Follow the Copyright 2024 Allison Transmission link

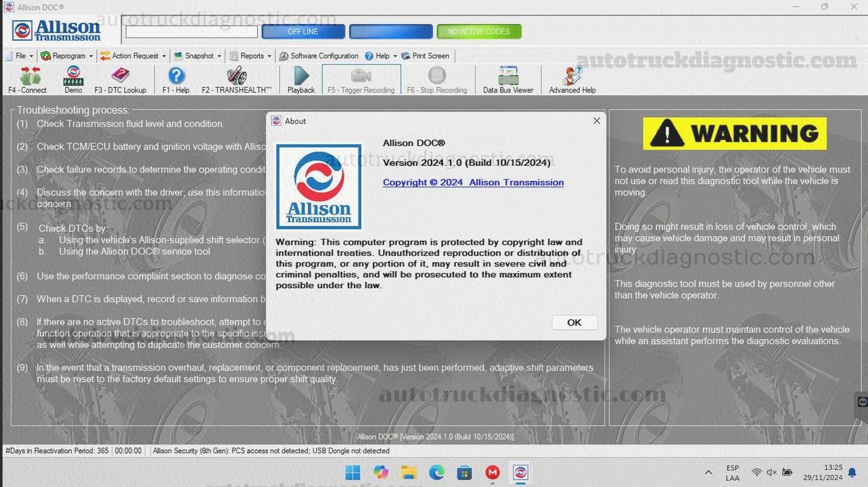point(473,183)
